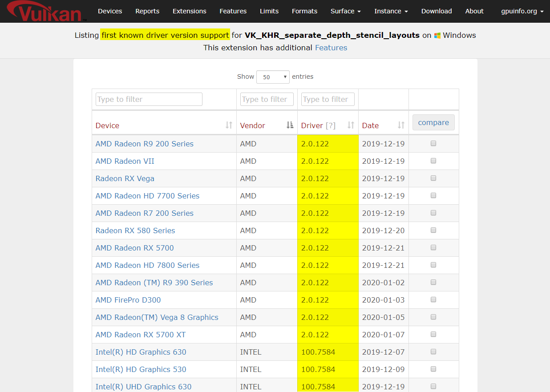Image resolution: width=550 pixels, height=392 pixels.
Task: Focus the Vendor filter input
Action: 267,99
